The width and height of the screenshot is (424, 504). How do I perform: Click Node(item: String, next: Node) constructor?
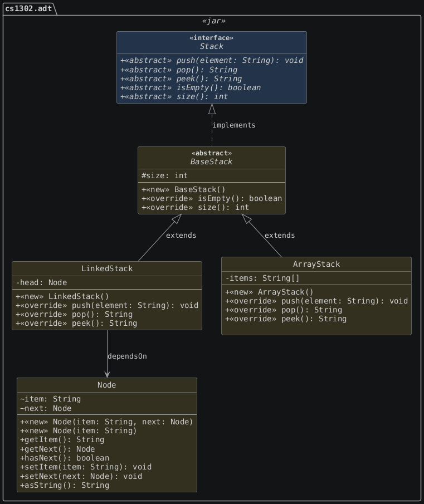(x=106, y=422)
